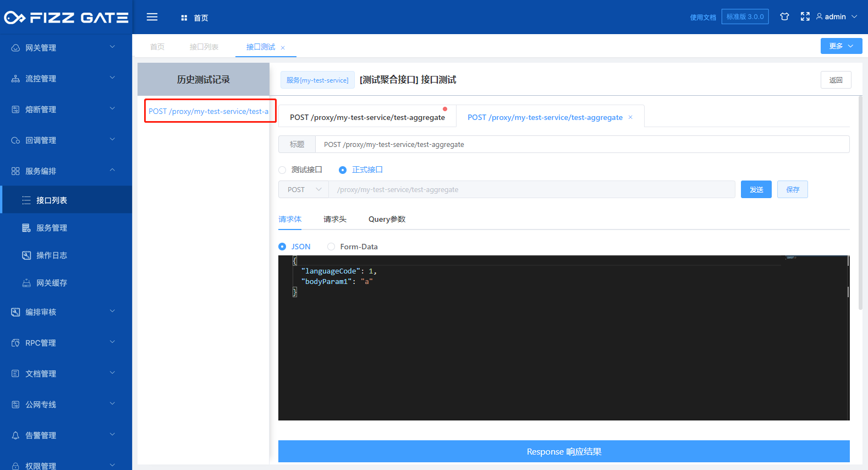Select first POST test-aggregate tab with red dot
Viewport: 868px width, 470px height.
point(367,117)
